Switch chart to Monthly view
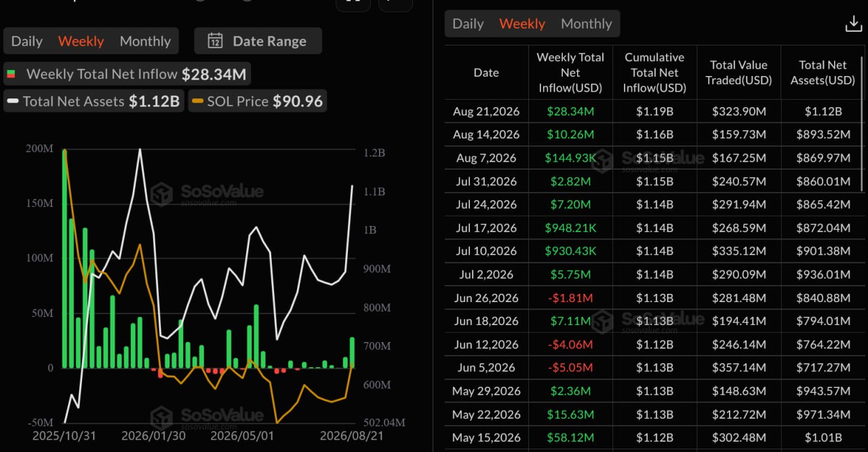This screenshot has height=452, width=868. [x=145, y=41]
